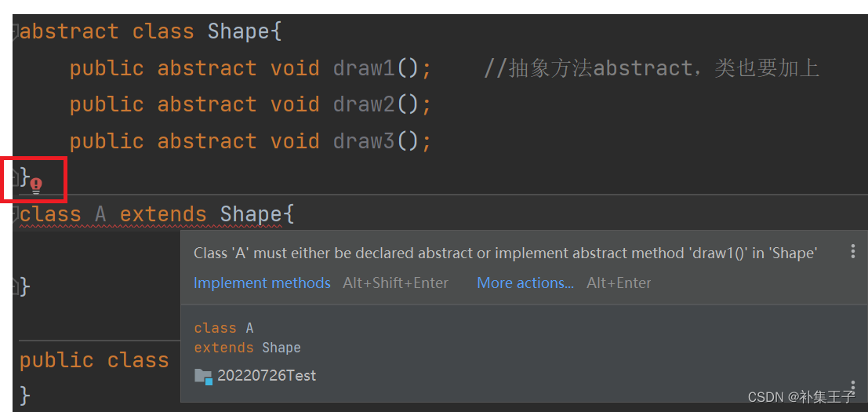
Task: Click the draw3 method name
Action: coord(364,140)
